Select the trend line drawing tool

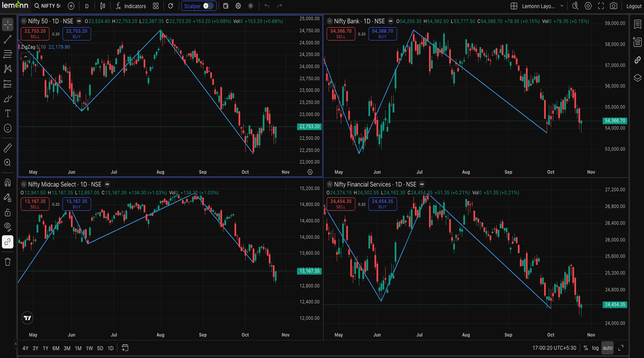pyautogui.click(x=8, y=39)
